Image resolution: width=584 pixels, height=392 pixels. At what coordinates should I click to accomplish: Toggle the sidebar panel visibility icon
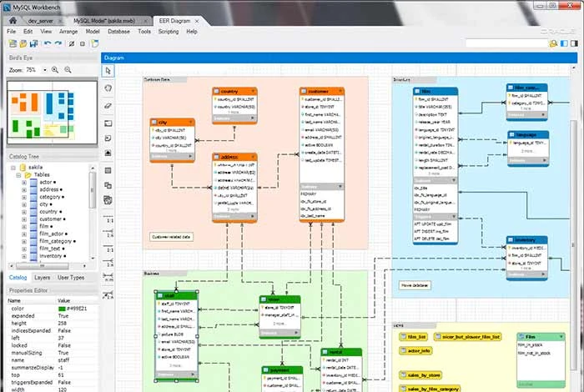point(564,43)
